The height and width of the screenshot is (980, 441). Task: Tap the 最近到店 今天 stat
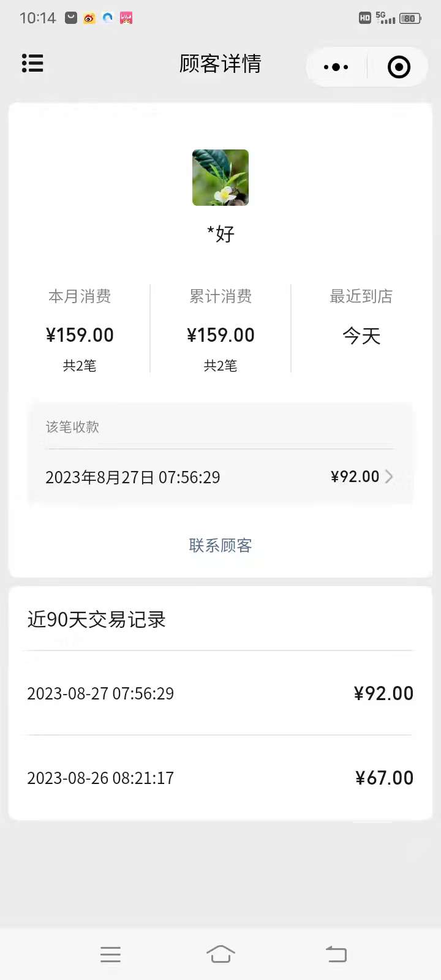click(361, 317)
